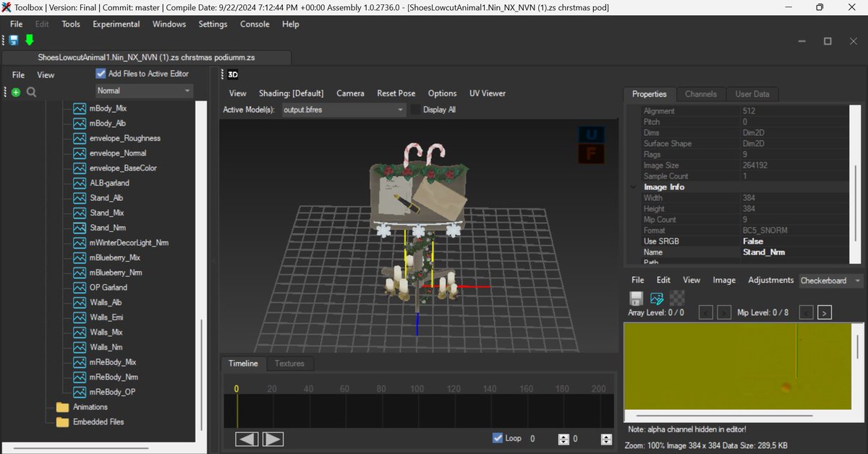Click the Stand_Alb texture icon
This screenshot has width=868, height=454.
(80, 198)
